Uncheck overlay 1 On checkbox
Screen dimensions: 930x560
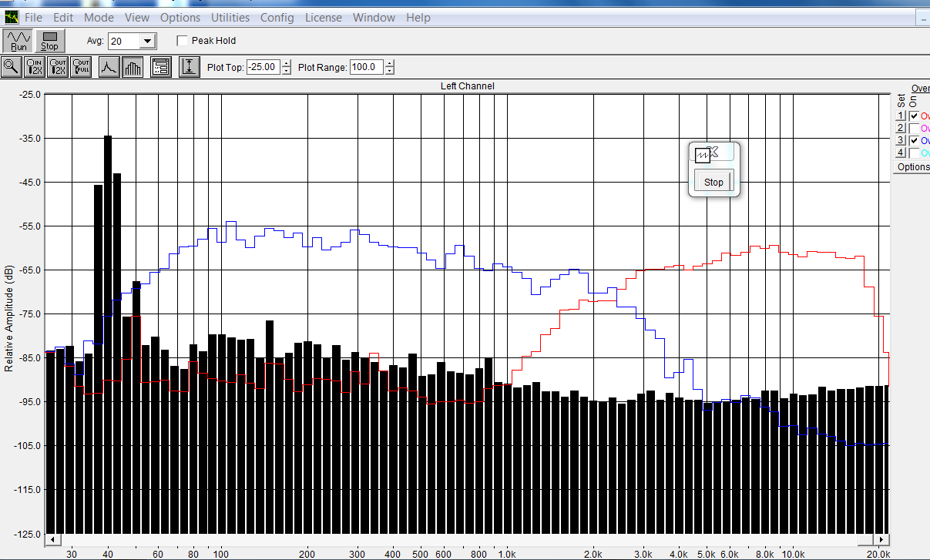click(914, 116)
